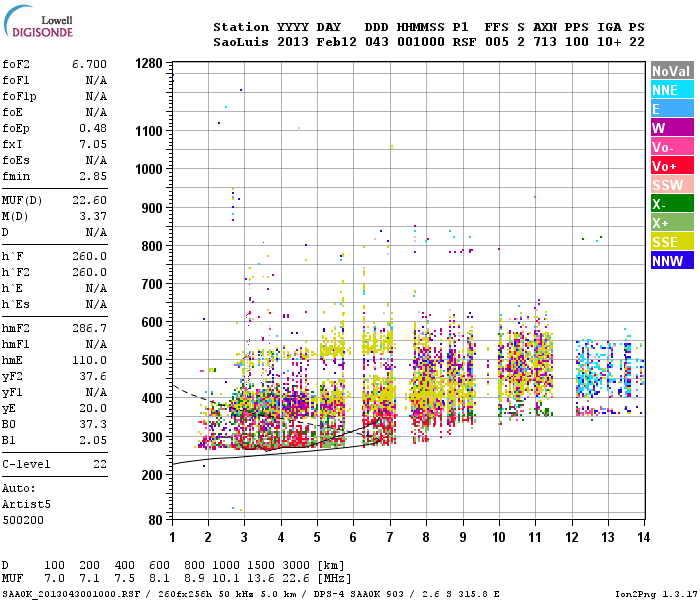The width and height of the screenshot is (700, 600).
Task: Select the SSW legend swatch
Action: (672, 185)
